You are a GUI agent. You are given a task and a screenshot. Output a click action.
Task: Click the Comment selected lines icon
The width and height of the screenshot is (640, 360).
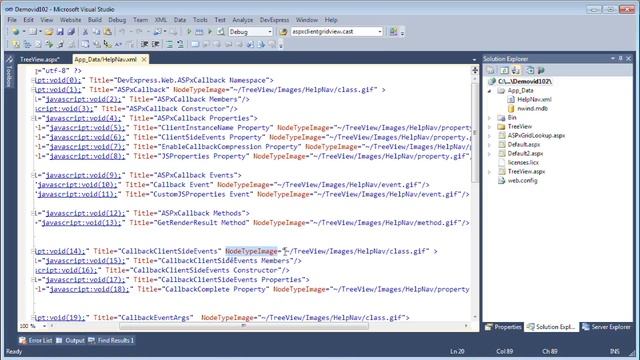pos(169,44)
